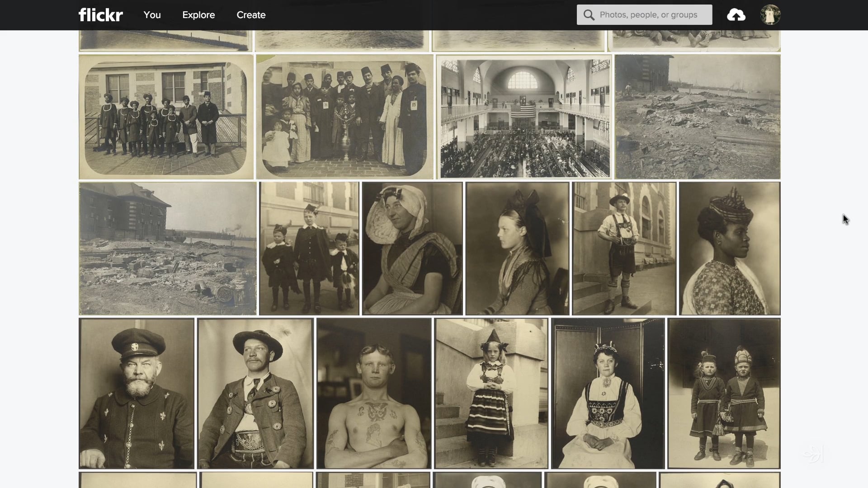Open photo of man in lederhosen
The image size is (868, 488).
(x=624, y=249)
